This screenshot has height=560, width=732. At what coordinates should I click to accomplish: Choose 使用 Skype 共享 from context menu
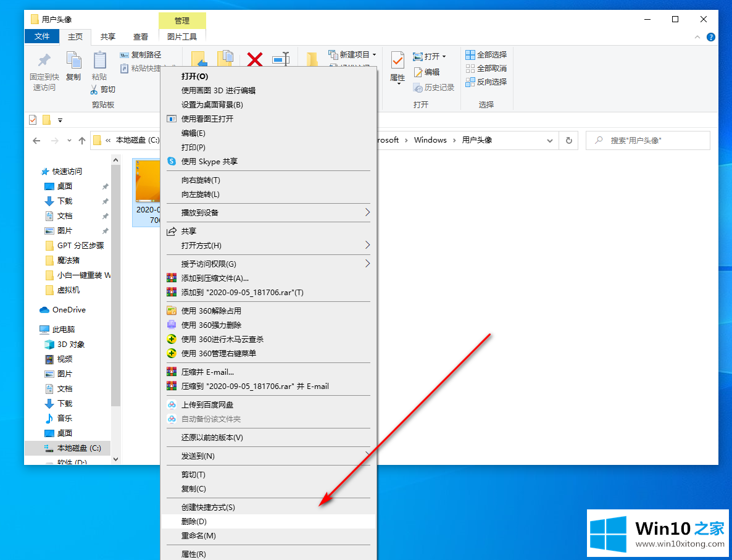[268, 161]
